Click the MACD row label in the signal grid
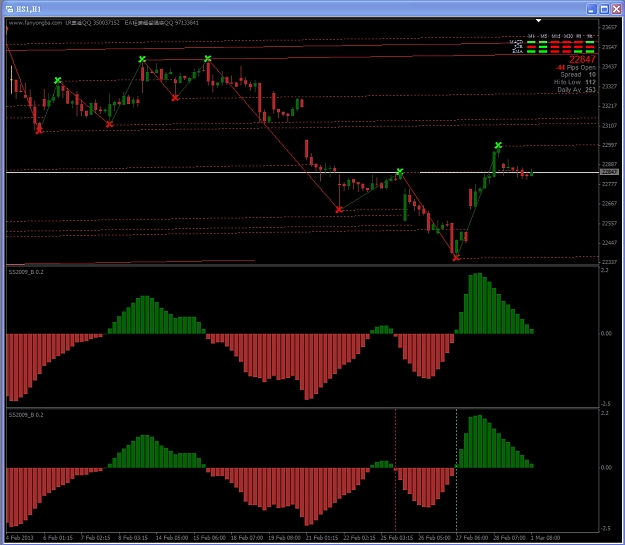625x545 pixels. pyautogui.click(x=516, y=41)
